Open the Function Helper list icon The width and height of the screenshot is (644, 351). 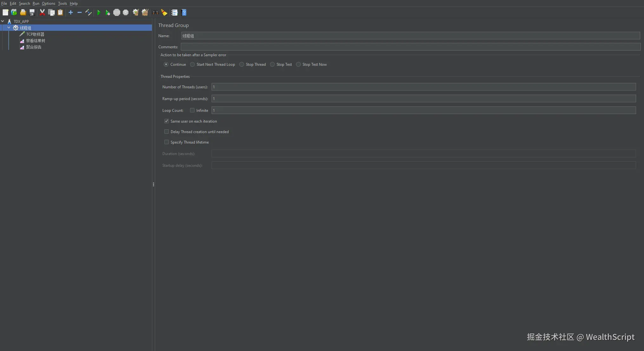174,13
